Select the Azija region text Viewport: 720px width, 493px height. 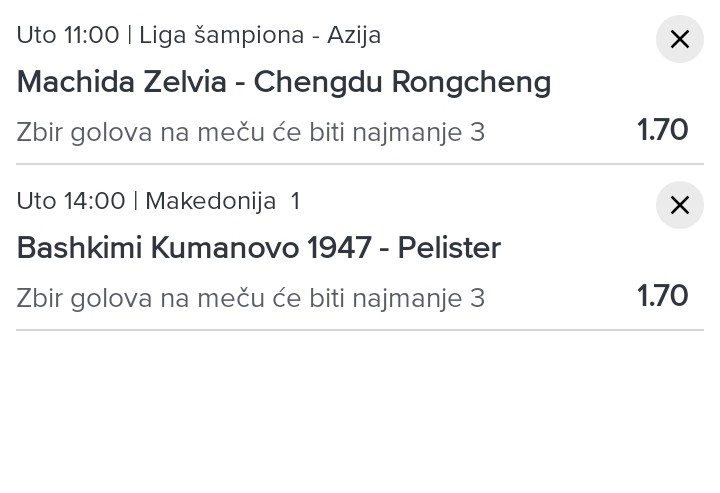[x=354, y=35]
